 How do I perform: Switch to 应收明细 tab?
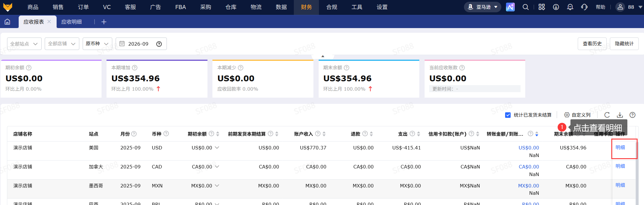pos(71,22)
